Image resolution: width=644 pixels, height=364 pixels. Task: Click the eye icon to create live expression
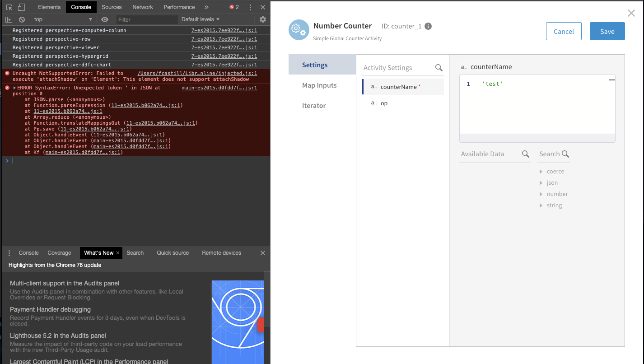coord(104,19)
